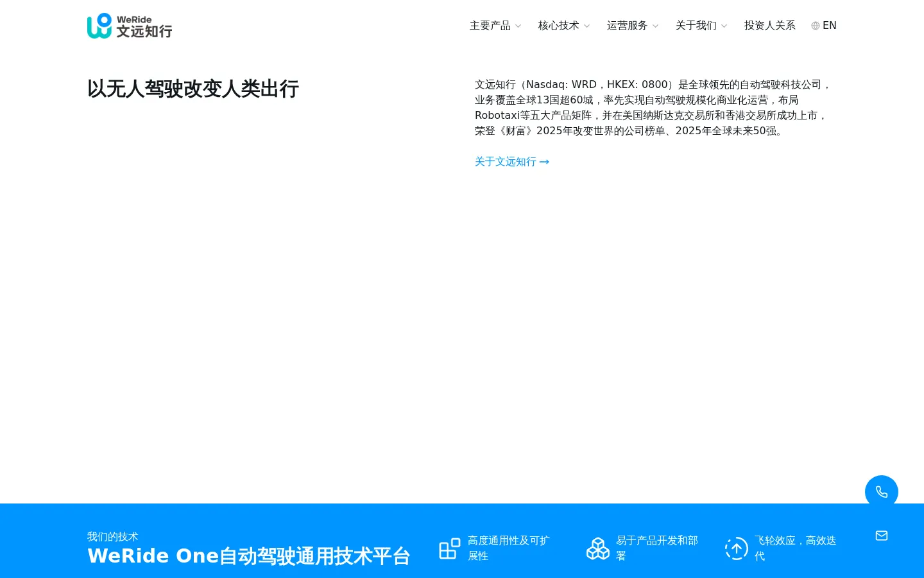Follow the 关于文远知行 link

tap(512, 162)
